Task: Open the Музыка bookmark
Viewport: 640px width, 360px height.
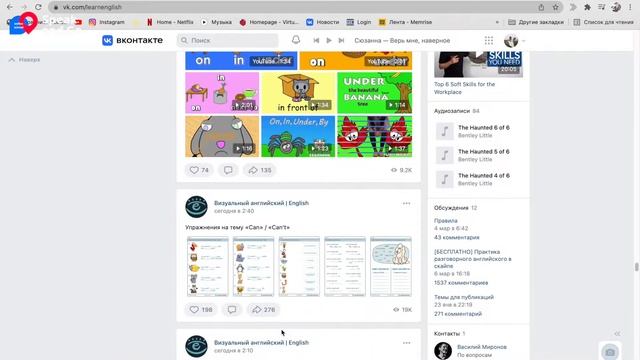Action: tap(216, 22)
